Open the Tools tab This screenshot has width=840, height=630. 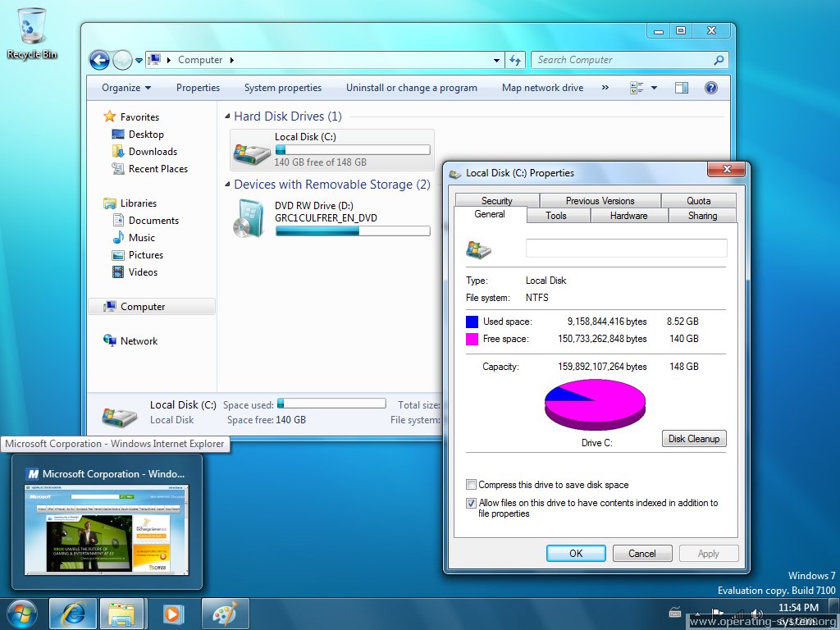[x=555, y=216]
